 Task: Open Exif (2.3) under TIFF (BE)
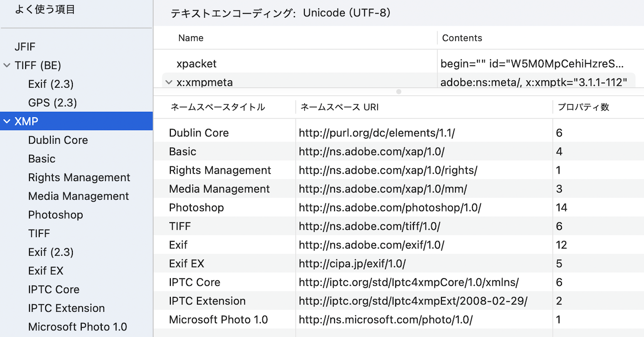point(51,84)
